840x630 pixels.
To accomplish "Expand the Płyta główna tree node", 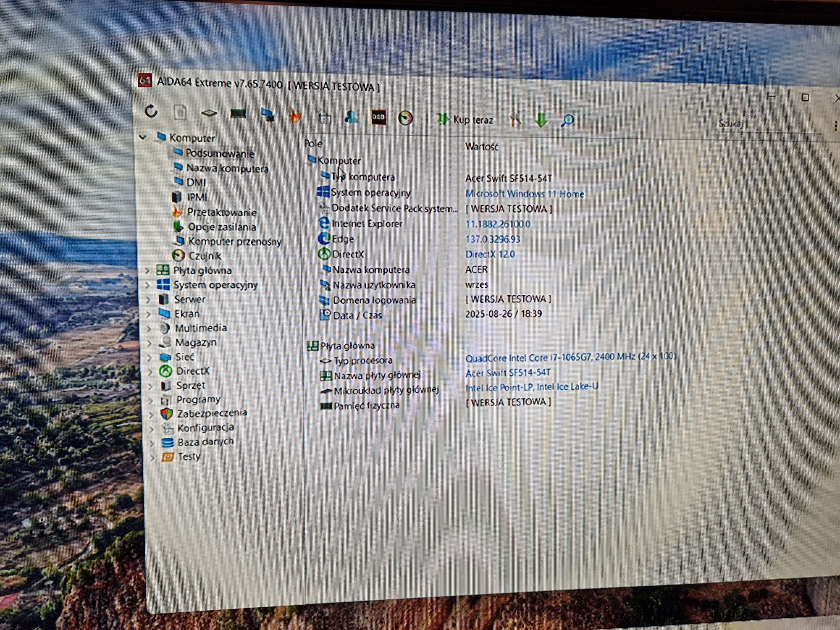I will (x=147, y=270).
